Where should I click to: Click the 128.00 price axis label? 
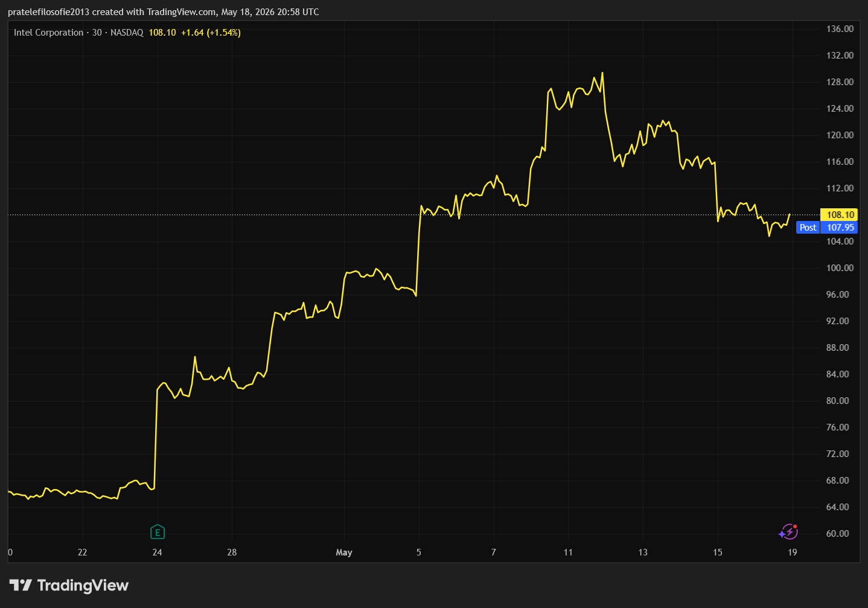click(840, 82)
